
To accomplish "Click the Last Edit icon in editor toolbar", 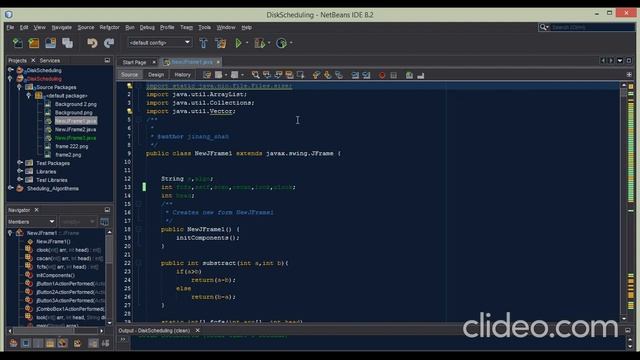I will [207, 75].
